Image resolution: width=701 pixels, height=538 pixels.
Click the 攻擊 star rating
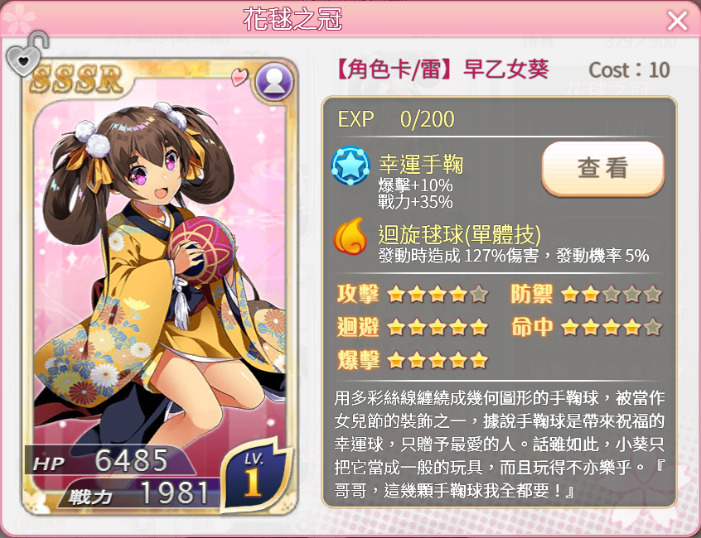[x=437, y=295]
